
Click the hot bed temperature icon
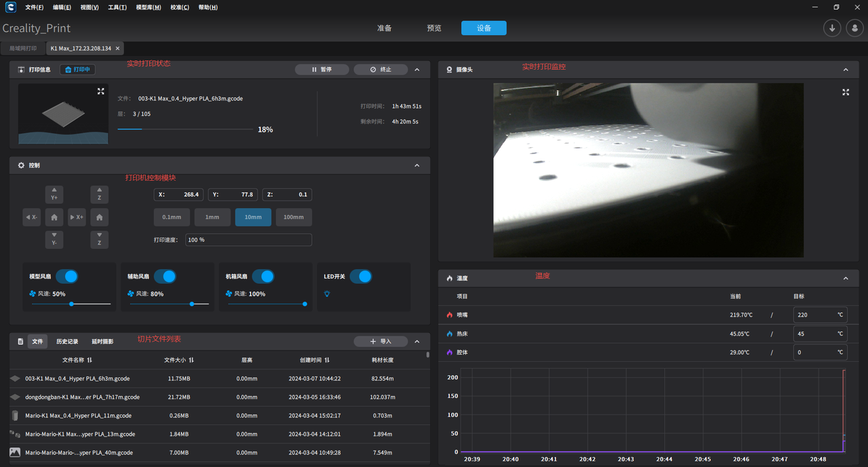450,333
